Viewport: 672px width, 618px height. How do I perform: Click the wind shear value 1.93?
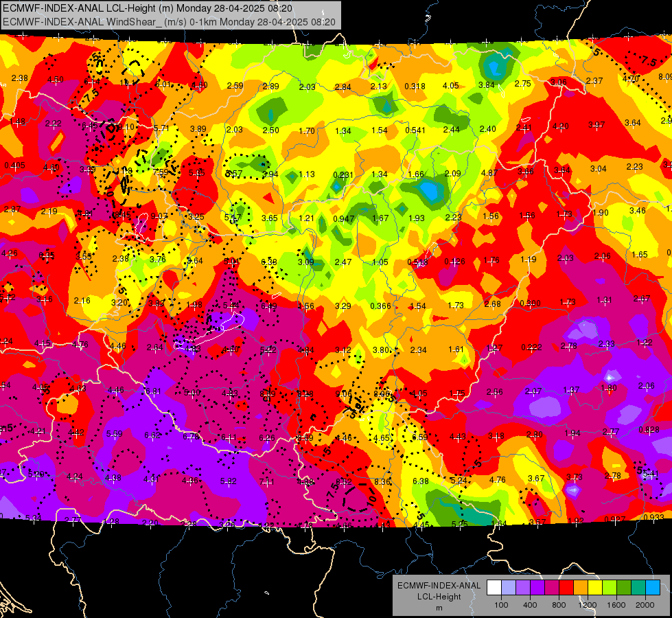coord(417,218)
